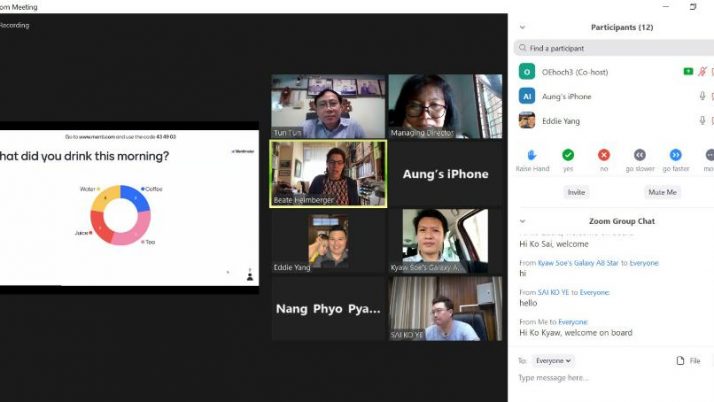Click the Coffee legend label on chart
714x402 pixels.
152,189
